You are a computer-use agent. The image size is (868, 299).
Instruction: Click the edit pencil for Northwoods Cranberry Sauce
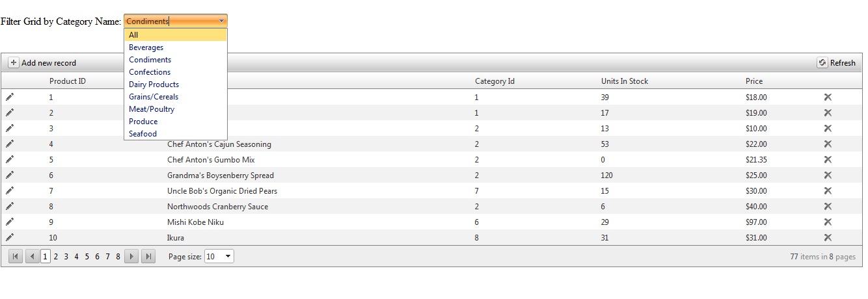10,206
